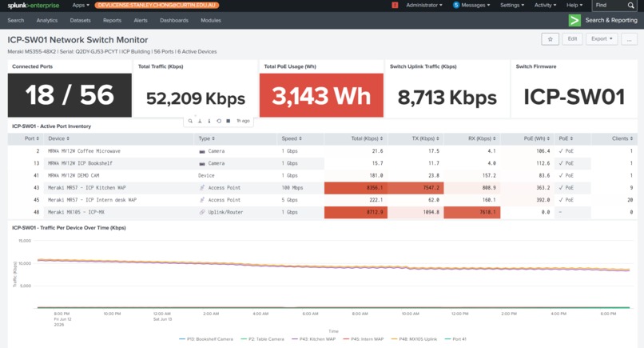
Task: Sort by PoE (Wh) column
Action: [536, 138]
